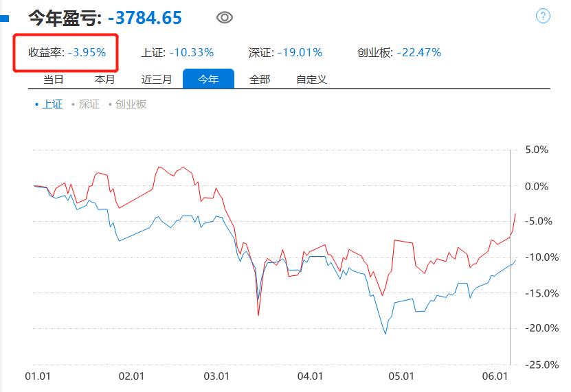Enable the 深证 index comparison line
This screenshot has width=571, height=392.
86,104
